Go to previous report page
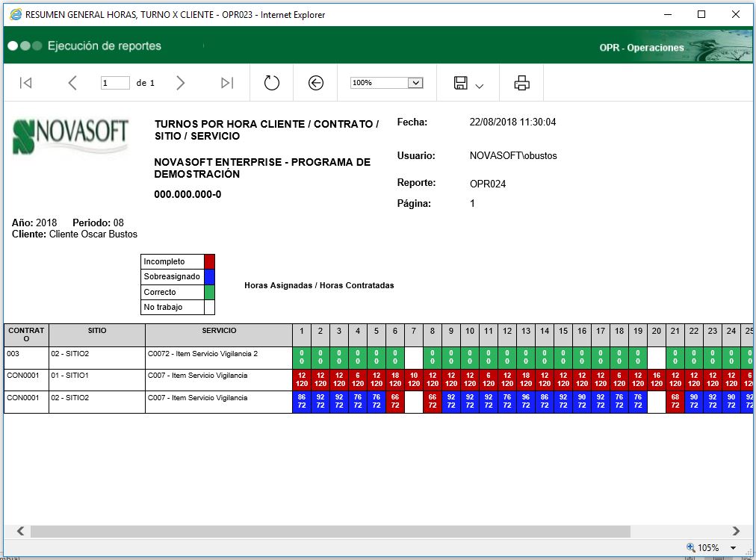 (72, 83)
